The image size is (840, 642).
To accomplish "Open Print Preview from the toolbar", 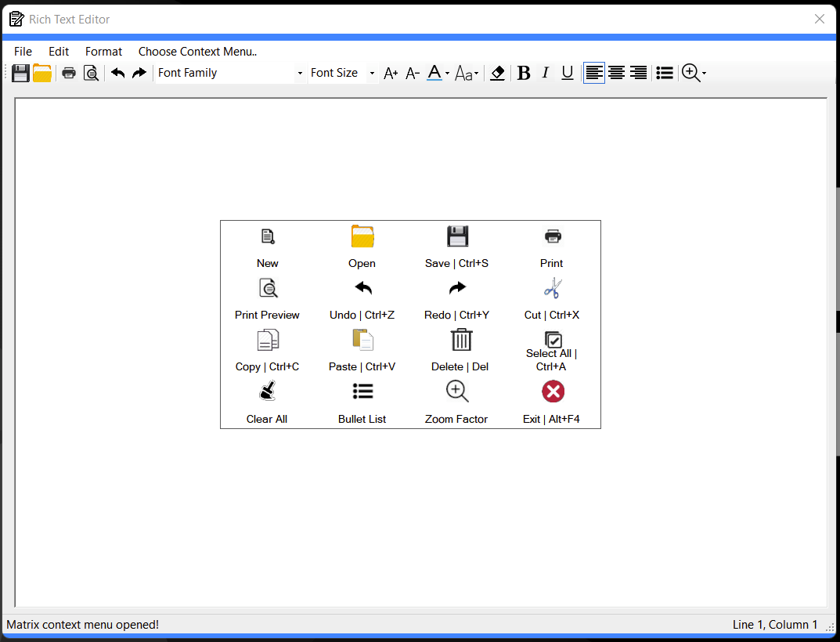I will [91, 73].
